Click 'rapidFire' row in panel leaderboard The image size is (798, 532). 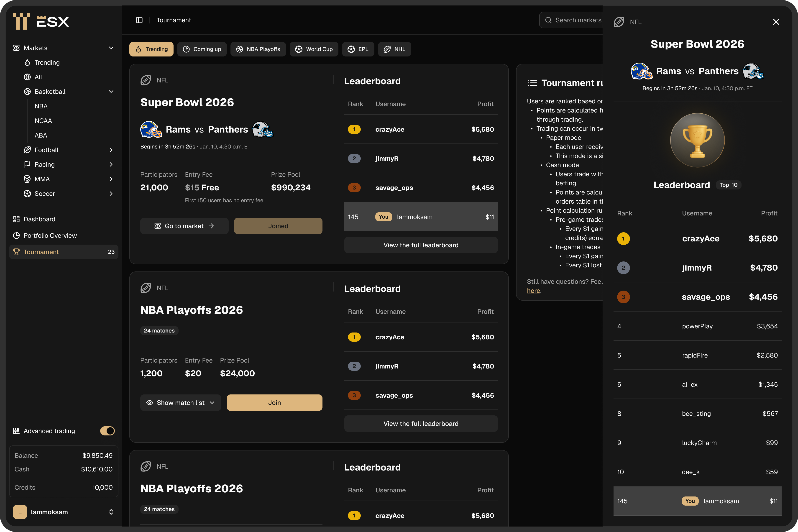697,355
